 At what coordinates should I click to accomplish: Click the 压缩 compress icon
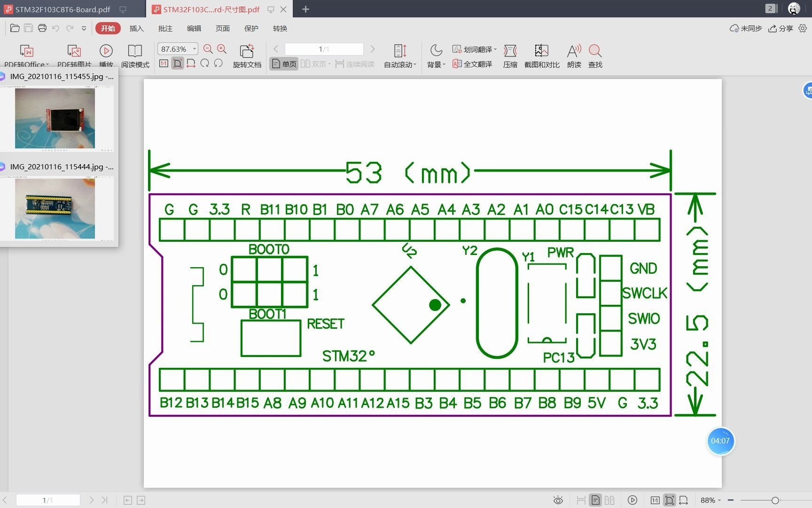pos(510,51)
